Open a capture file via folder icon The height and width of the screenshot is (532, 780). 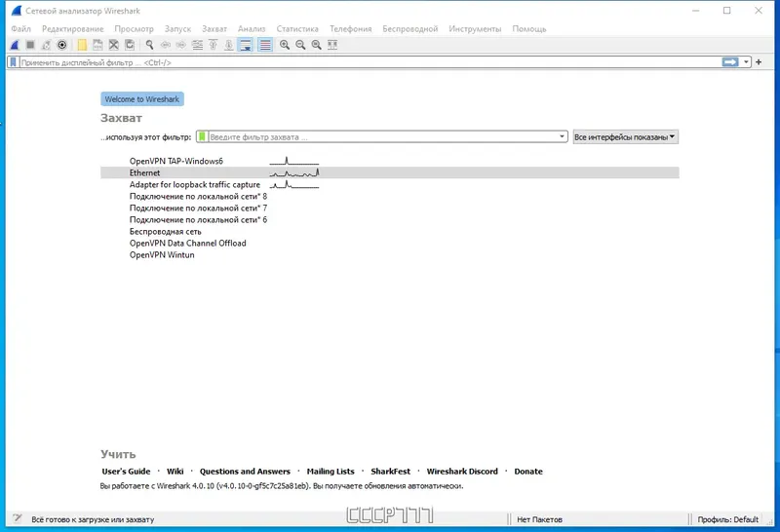[82, 45]
